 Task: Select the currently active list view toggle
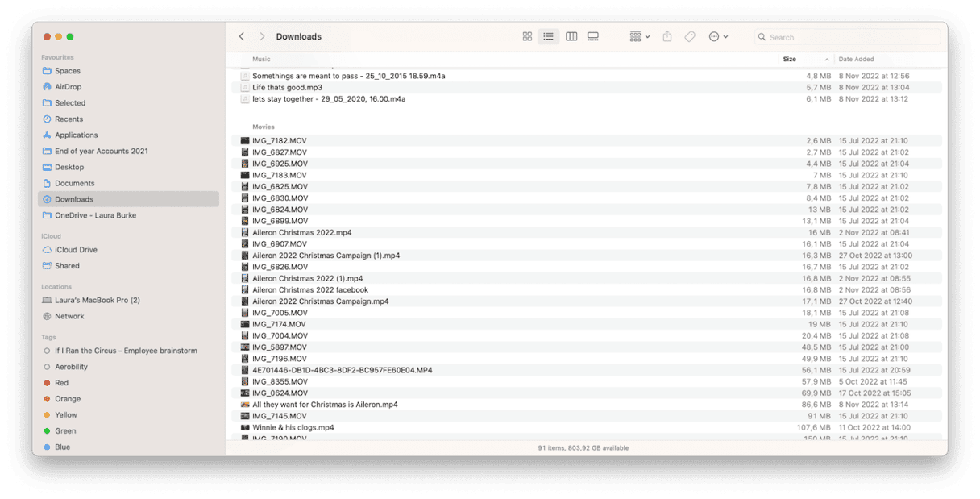(549, 36)
